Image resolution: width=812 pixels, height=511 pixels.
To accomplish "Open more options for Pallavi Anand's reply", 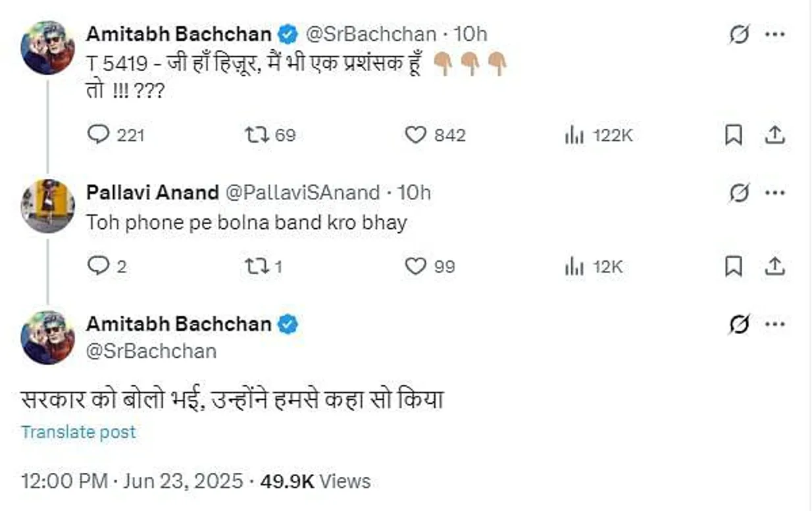I will [775, 193].
